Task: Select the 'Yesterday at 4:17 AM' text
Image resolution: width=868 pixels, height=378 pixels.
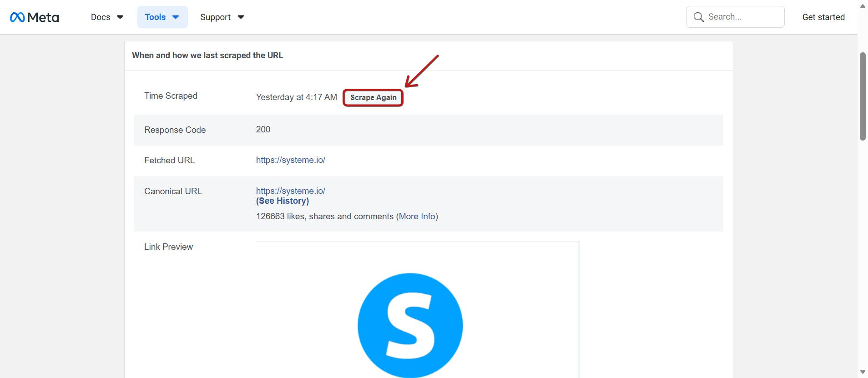Action: pos(296,97)
